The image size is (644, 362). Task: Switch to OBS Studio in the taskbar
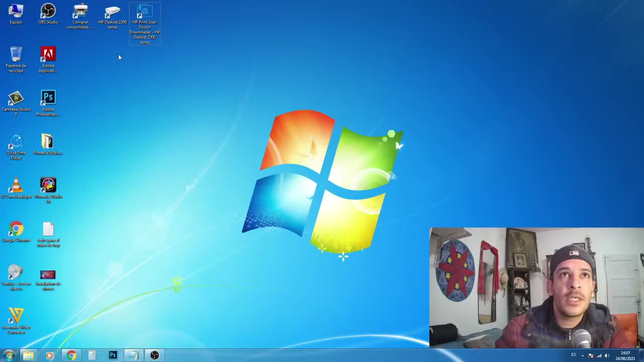tap(154, 355)
